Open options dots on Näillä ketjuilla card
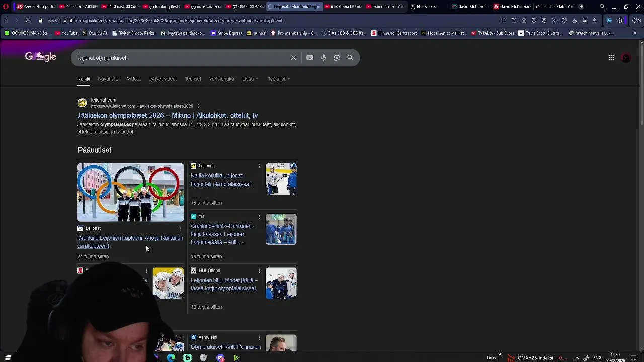Image resolution: width=644 pixels, height=362 pixels. click(259, 166)
